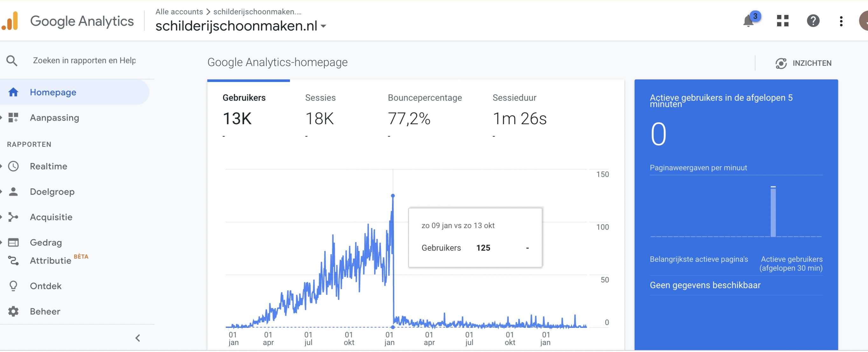Image resolution: width=868 pixels, height=352 pixels.
Task: Click the search magnifier icon
Action: [x=12, y=61]
